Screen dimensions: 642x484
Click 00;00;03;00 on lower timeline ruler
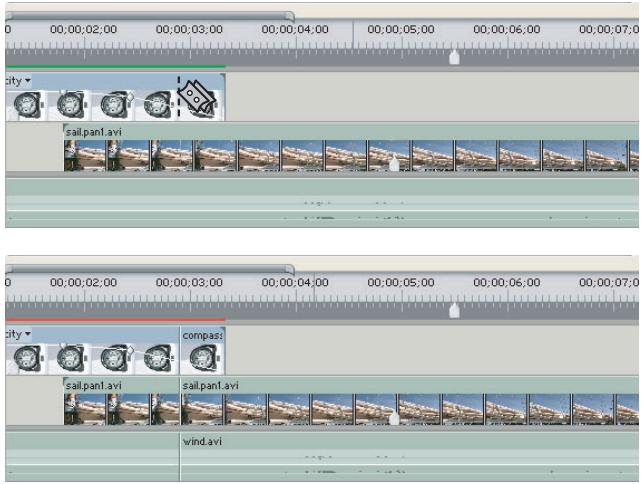pos(189,283)
